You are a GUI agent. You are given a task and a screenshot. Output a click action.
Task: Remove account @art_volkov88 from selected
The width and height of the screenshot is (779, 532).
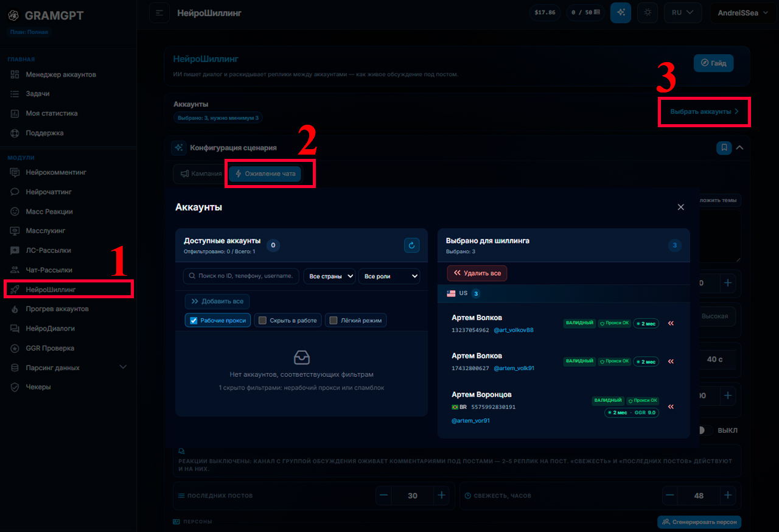coord(671,323)
